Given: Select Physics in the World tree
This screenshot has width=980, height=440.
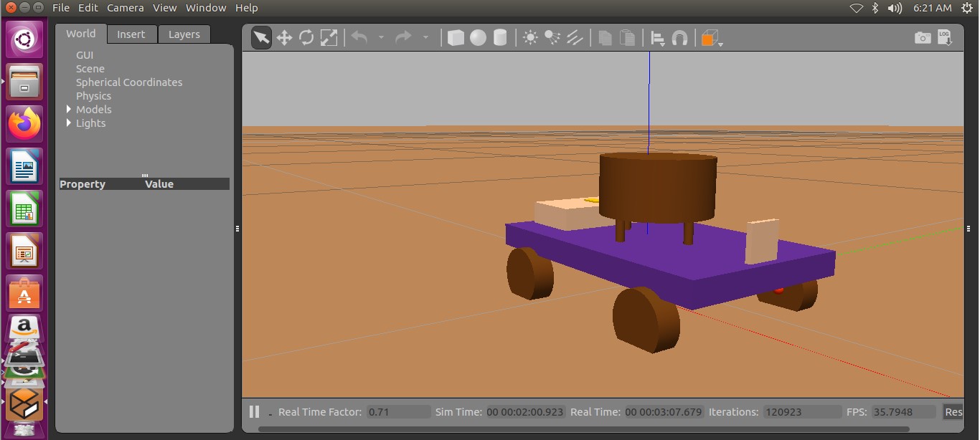Looking at the screenshot, I should click(93, 96).
